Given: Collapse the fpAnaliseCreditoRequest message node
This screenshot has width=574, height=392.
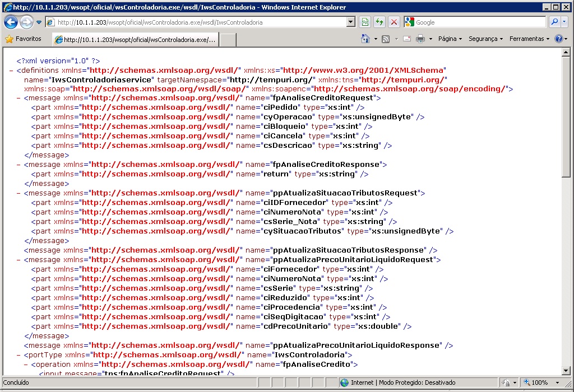Looking at the screenshot, I should (19, 98).
